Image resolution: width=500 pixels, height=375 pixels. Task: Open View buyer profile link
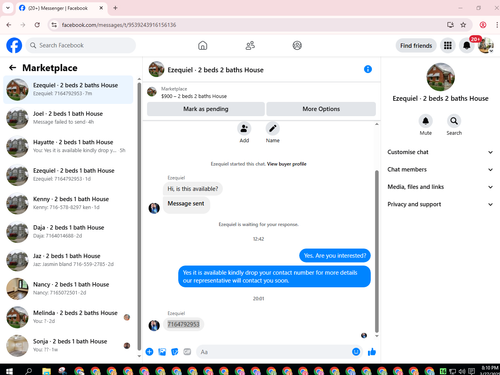click(286, 164)
